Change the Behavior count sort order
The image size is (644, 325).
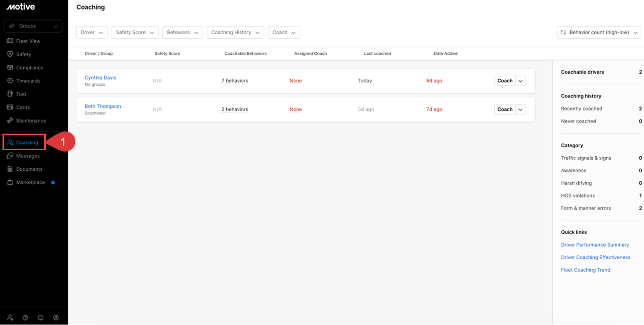(x=599, y=33)
